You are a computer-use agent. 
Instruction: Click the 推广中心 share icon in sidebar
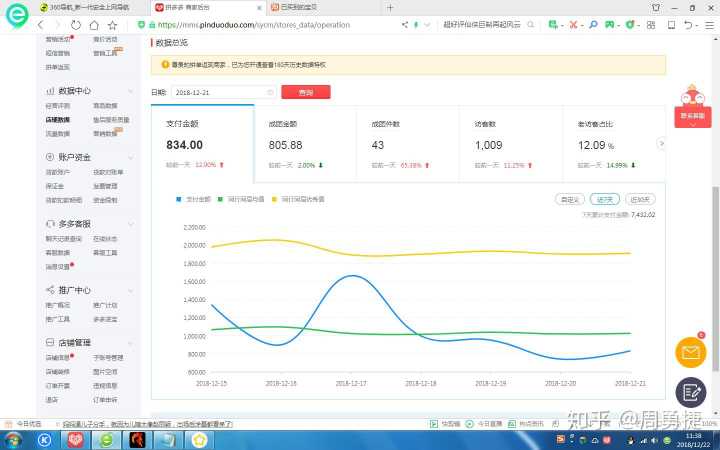[x=49, y=290]
